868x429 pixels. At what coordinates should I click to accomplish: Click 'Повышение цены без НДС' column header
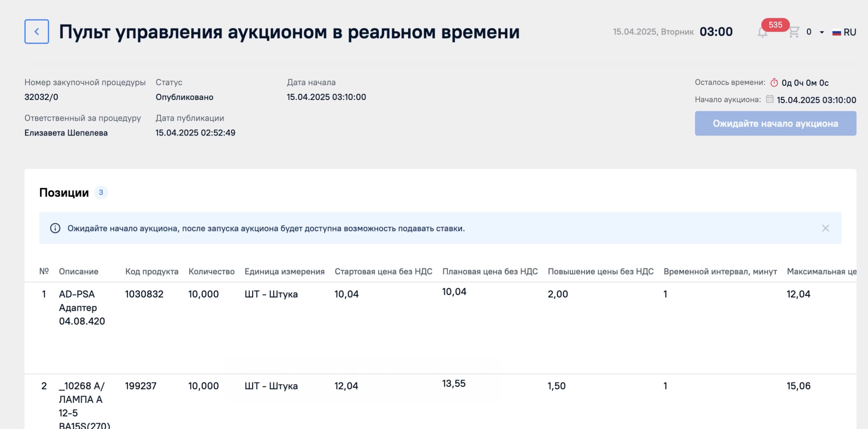(600, 271)
